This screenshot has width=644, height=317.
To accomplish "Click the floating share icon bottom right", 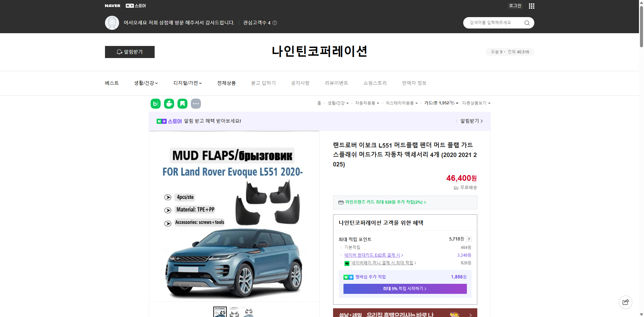I will (626, 302).
